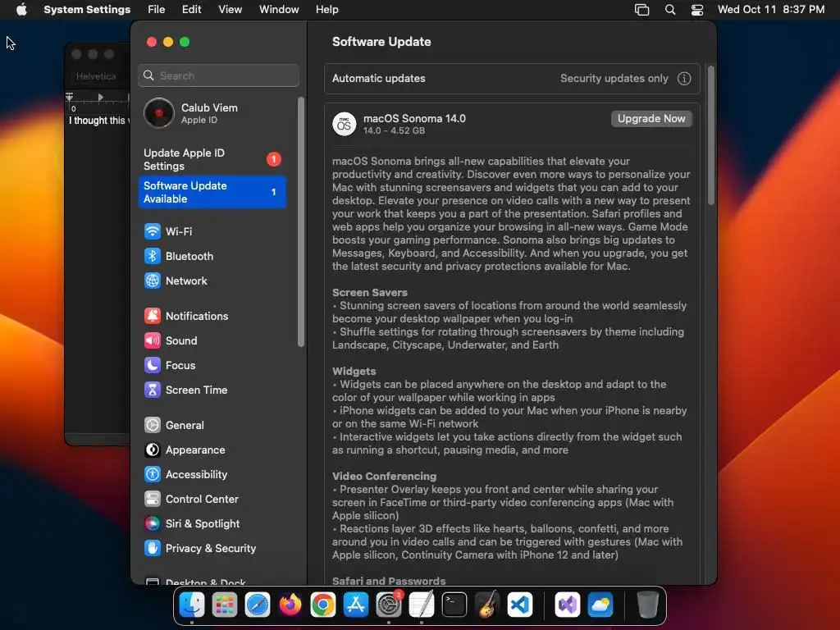
Task: Click the 'Video Conferencing' heading
Action: (x=384, y=477)
